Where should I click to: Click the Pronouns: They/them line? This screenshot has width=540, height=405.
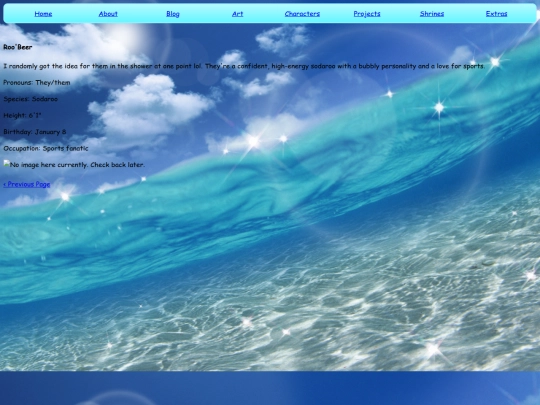click(37, 82)
